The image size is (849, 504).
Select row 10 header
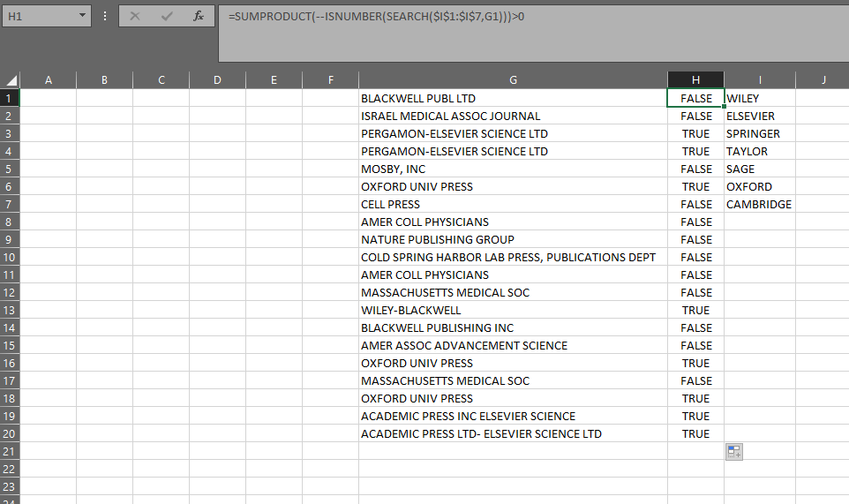[x=9, y=257]
